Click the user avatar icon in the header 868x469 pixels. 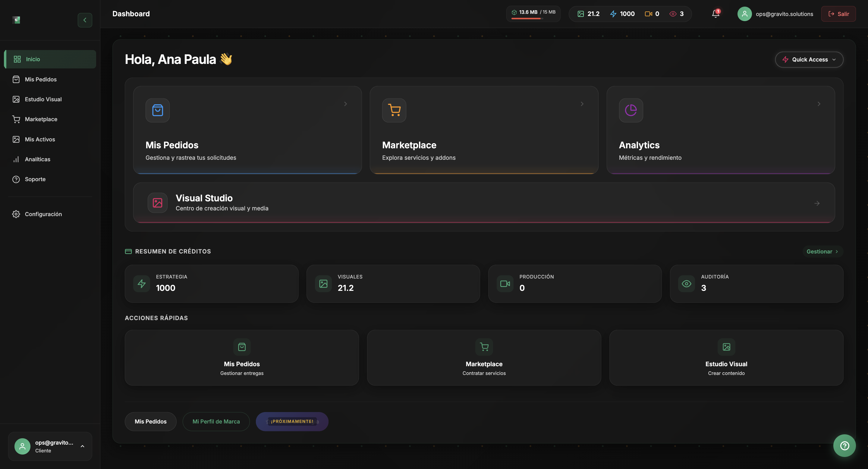(745, 14)
